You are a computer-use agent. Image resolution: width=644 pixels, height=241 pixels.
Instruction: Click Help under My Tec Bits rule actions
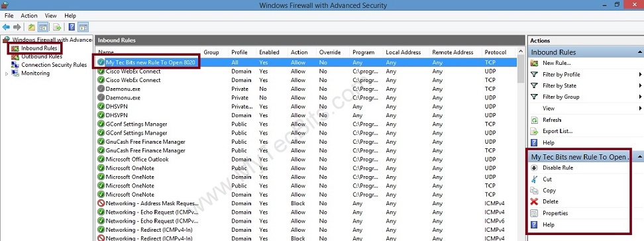coord(549,224)
